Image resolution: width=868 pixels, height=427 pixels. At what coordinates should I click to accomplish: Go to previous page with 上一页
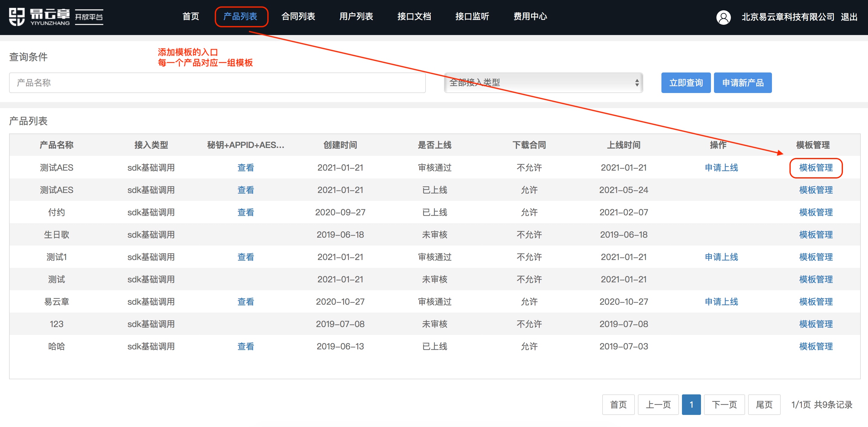coord(658,404)
